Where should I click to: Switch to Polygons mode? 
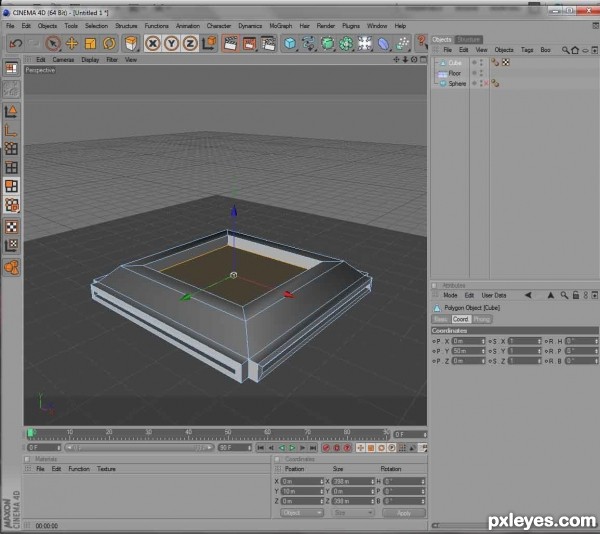click(11, 186)
